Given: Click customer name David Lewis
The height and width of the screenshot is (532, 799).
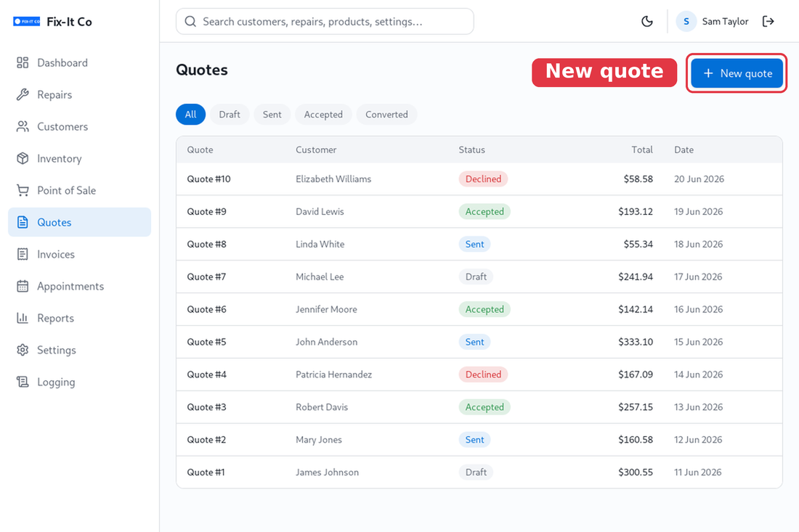Looking at the screenshot, I should pyautogui.click(x=320, y=212).
